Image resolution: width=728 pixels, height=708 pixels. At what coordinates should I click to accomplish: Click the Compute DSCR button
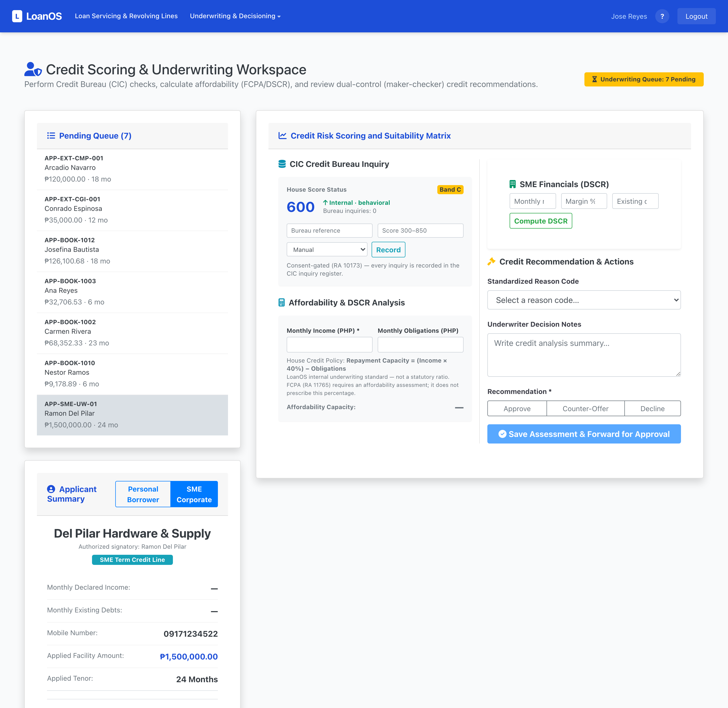pyautogui.click(x=541, y=221)
